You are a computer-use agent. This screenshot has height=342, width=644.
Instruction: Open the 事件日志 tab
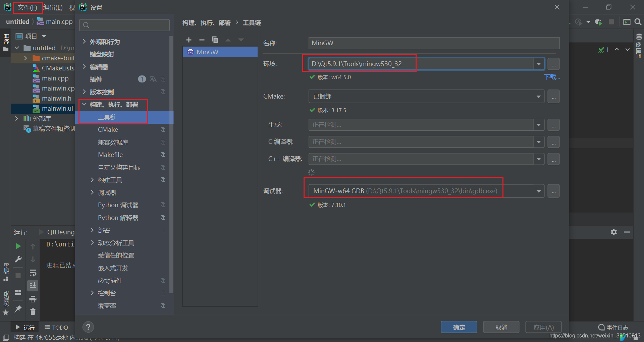pos(613,327)
